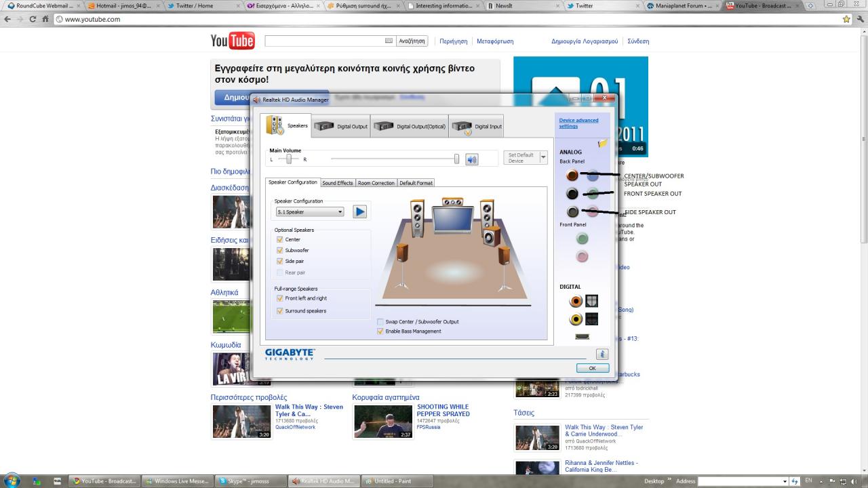Play the speaker configuration test sound

(x=360, y=211)
